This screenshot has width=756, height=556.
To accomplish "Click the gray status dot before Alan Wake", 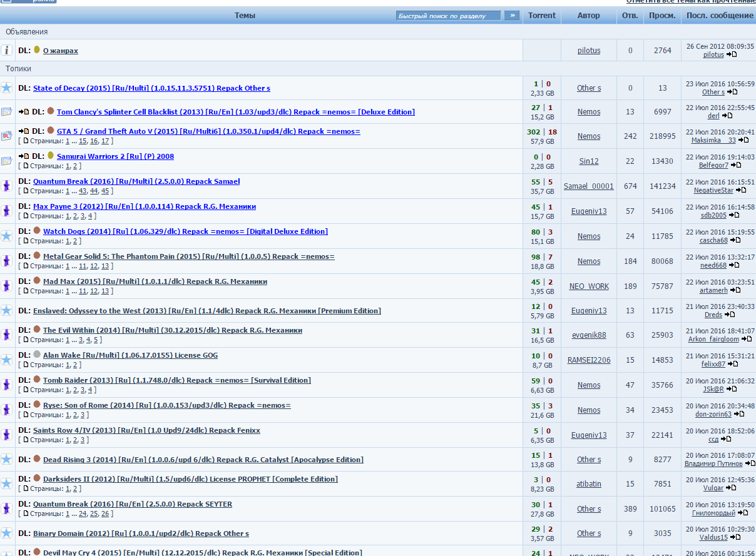I will coord(37,355).
